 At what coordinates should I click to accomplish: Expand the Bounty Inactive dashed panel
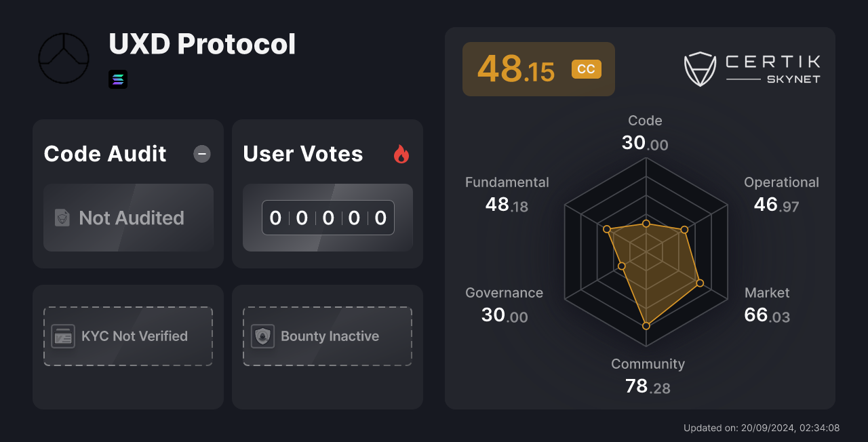click(x=327, y=336)
